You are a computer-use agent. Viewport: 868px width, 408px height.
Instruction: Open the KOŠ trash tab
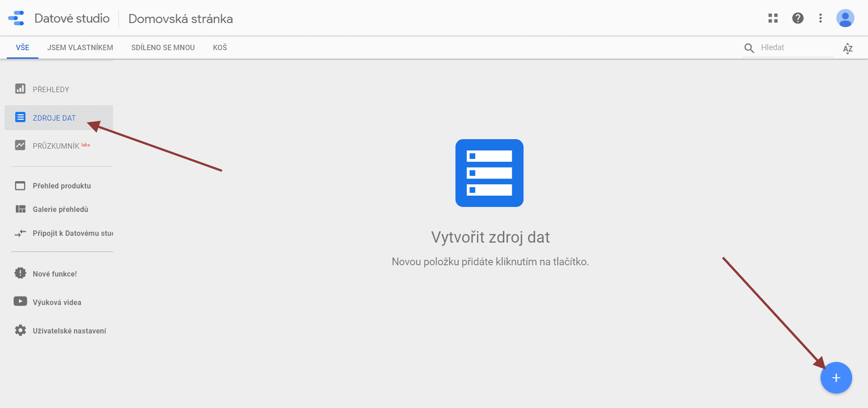pos(220,47)
